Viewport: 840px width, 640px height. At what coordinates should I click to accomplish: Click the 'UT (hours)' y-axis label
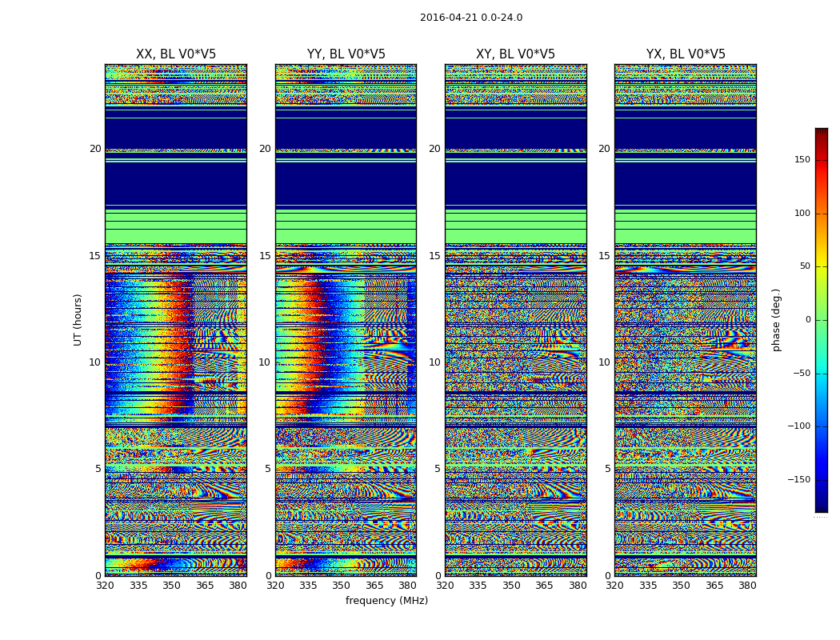(78, 319)
